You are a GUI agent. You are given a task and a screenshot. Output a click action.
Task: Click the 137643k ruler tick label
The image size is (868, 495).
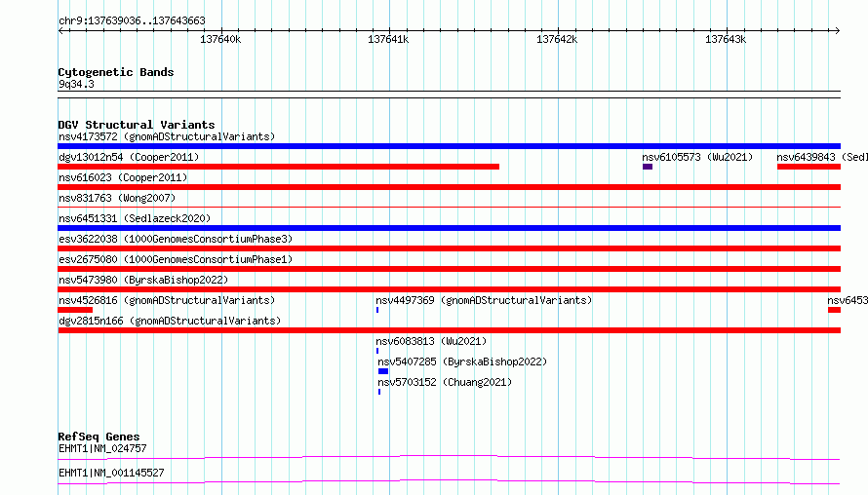pos(726,39)
